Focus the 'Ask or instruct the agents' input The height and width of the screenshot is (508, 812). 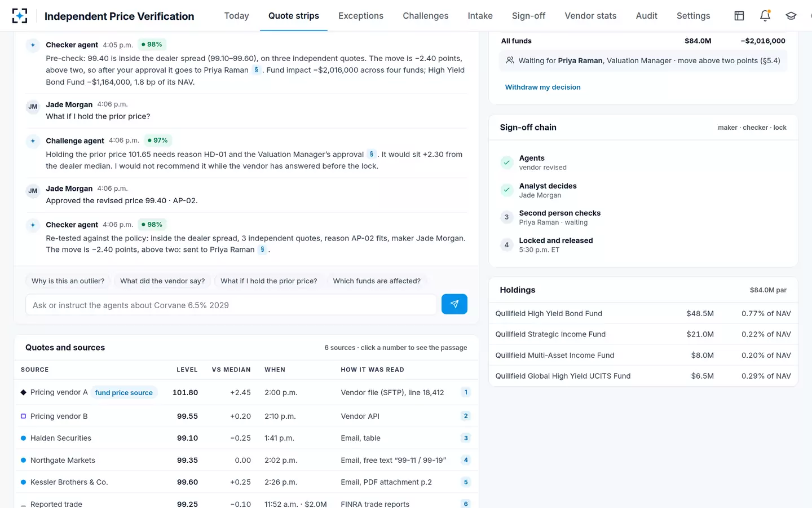pyautogui.click(x=231, y=305)
